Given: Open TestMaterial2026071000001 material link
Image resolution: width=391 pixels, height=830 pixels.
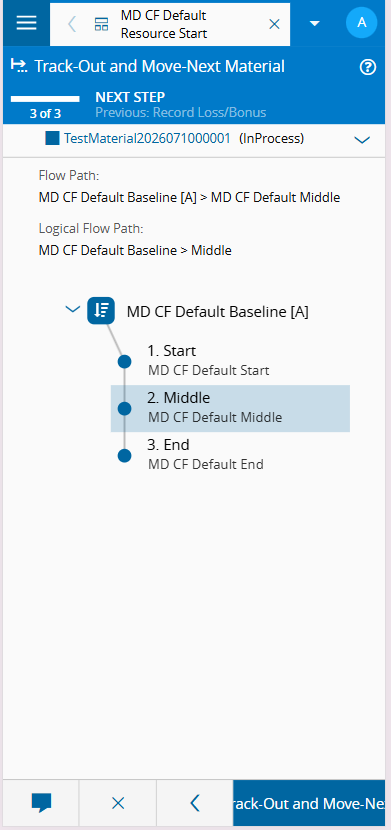Looking at the screenshot, I should click(147, 139).
